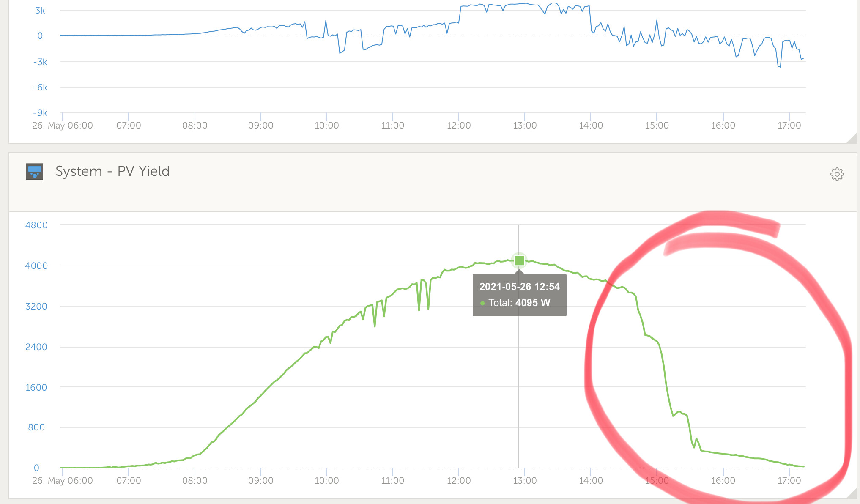This screenshot has height=504, width=860.
Task: Open the PV Yield widget settings gear
Action: pos(837,174)
